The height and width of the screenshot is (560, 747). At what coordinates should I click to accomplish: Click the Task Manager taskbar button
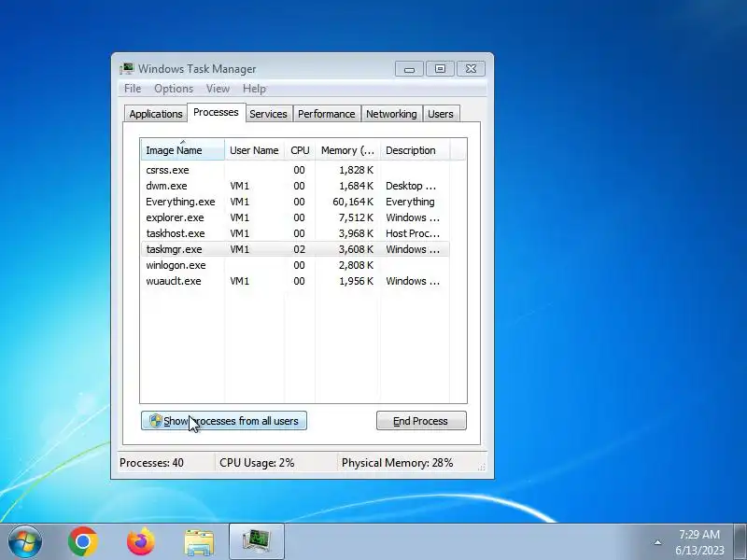pyautogui.click(x=257, y=542)
